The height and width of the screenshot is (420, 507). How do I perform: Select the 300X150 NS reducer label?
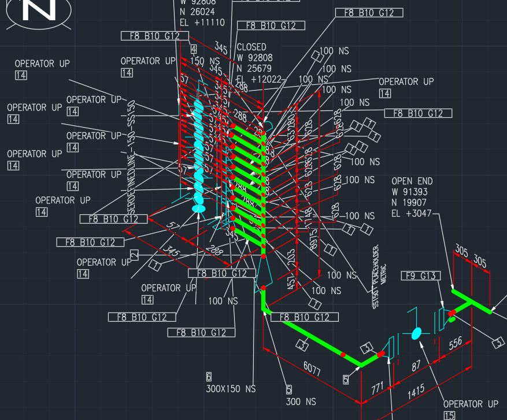click(x=231, y=389)
